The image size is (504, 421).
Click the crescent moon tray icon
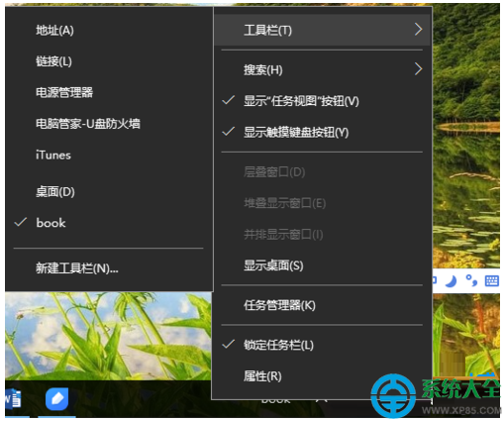452,281
